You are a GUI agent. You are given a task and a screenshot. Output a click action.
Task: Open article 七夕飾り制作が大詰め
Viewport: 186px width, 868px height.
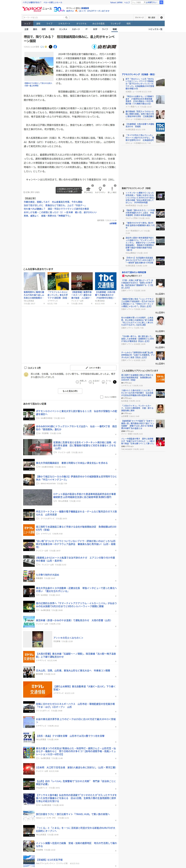(x=48, y=575)
